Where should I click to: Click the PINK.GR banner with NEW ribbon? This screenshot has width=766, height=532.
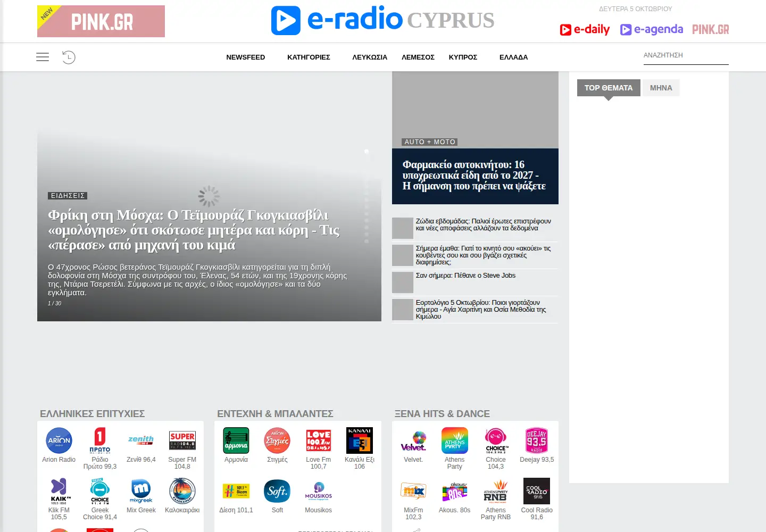coord(101,21)
